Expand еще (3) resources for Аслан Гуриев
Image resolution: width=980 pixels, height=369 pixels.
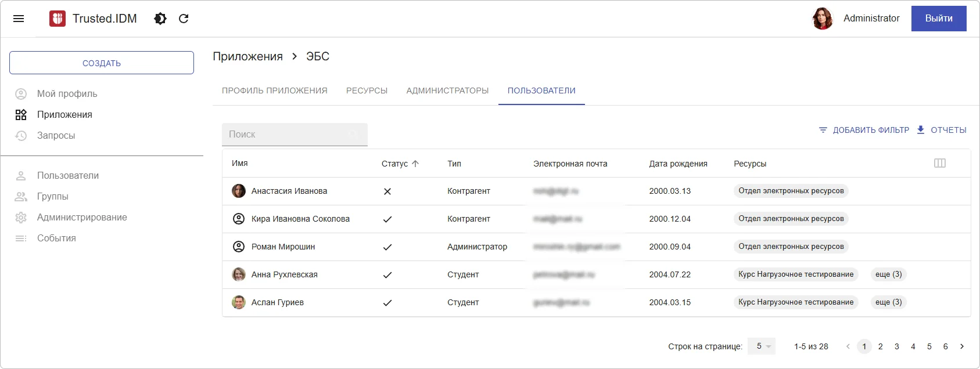(888, 302)
